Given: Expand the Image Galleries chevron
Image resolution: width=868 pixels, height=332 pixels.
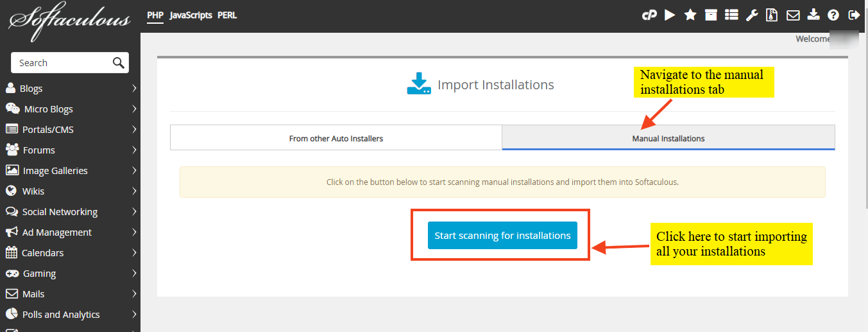Looking at the screenshot, I should (x=134, y=170).
